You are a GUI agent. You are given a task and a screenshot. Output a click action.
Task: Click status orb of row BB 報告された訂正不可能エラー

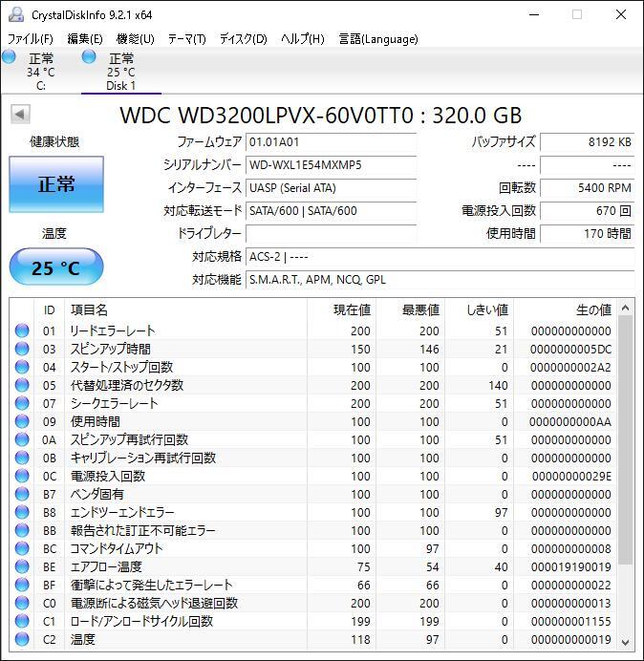pyautogui.click(x=22, y=530)
